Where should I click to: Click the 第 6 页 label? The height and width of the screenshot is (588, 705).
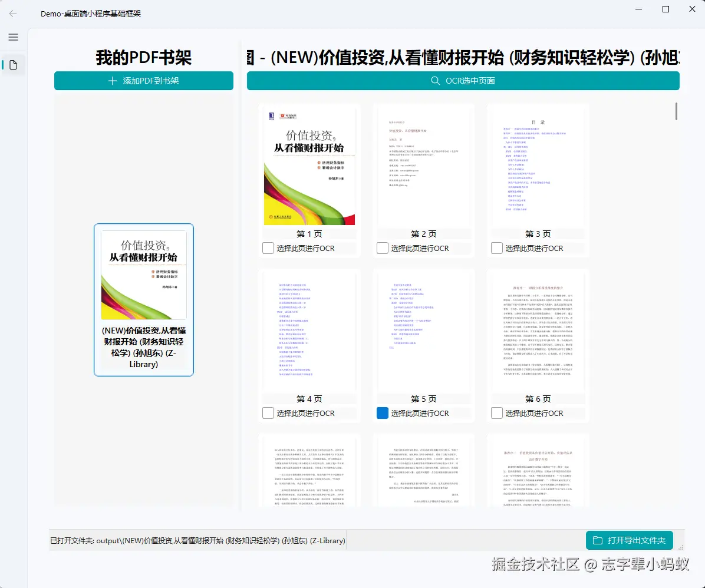[538, 399]
